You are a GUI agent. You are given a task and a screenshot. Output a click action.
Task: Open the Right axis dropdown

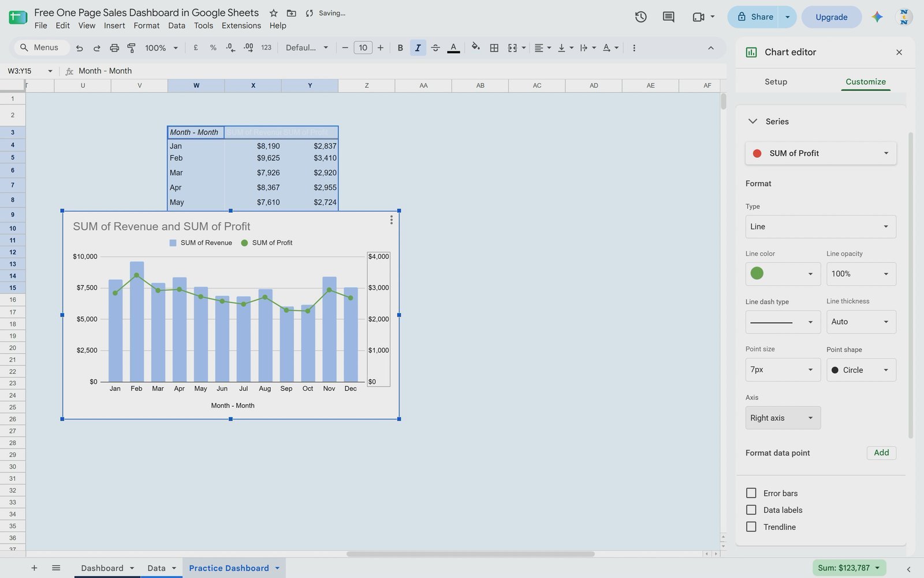point(783,418)
